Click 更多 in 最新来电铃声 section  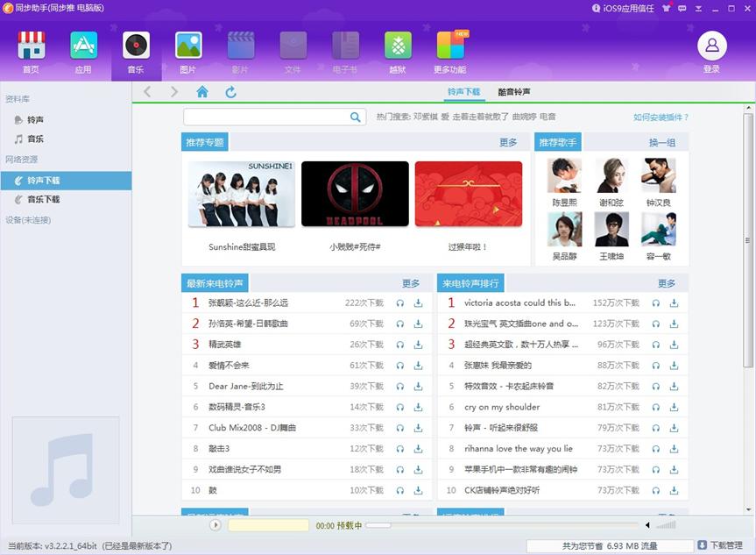point(411,283)
